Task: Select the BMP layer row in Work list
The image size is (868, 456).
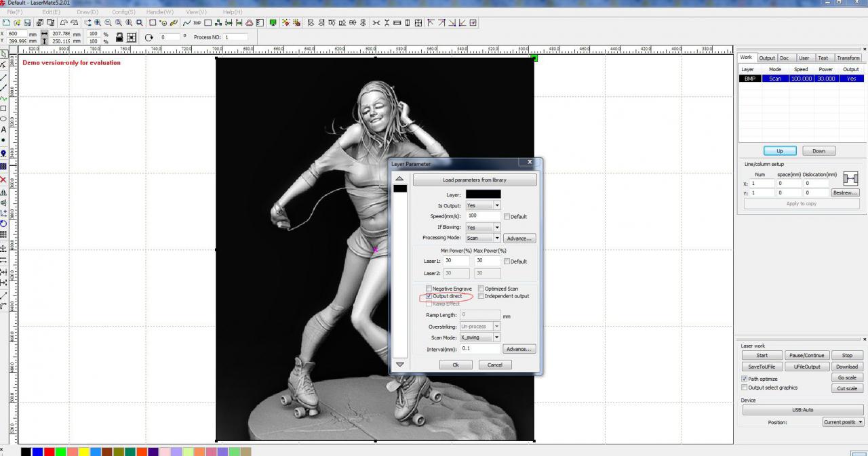Action: coord(802,79)
